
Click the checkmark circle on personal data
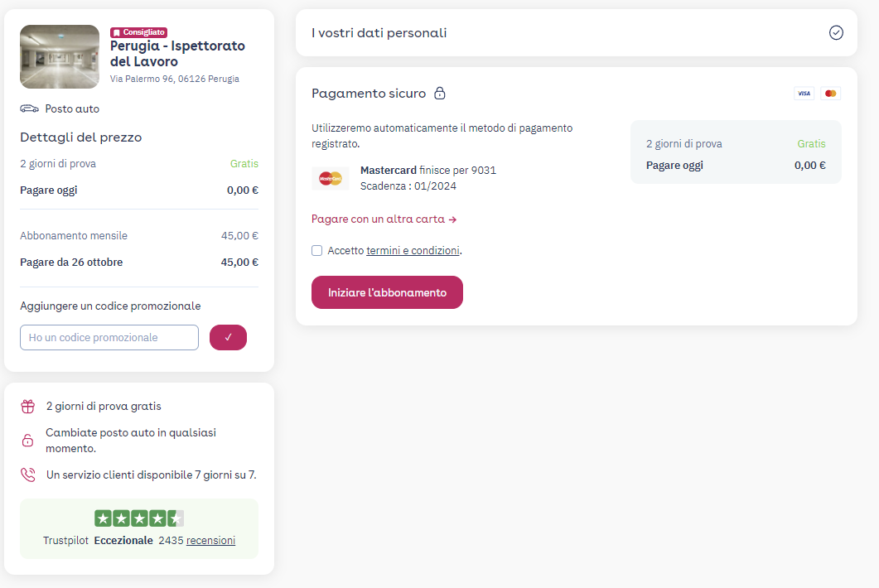click(836, 32)
